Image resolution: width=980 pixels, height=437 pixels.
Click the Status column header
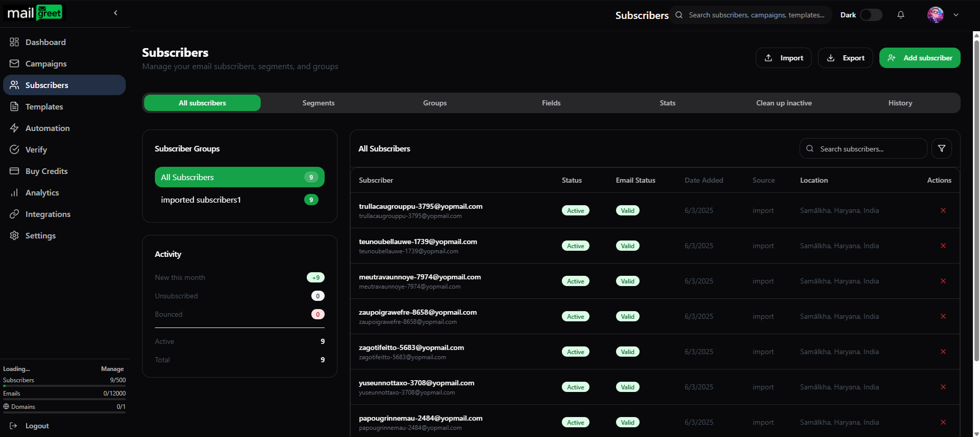click(572, 180)
